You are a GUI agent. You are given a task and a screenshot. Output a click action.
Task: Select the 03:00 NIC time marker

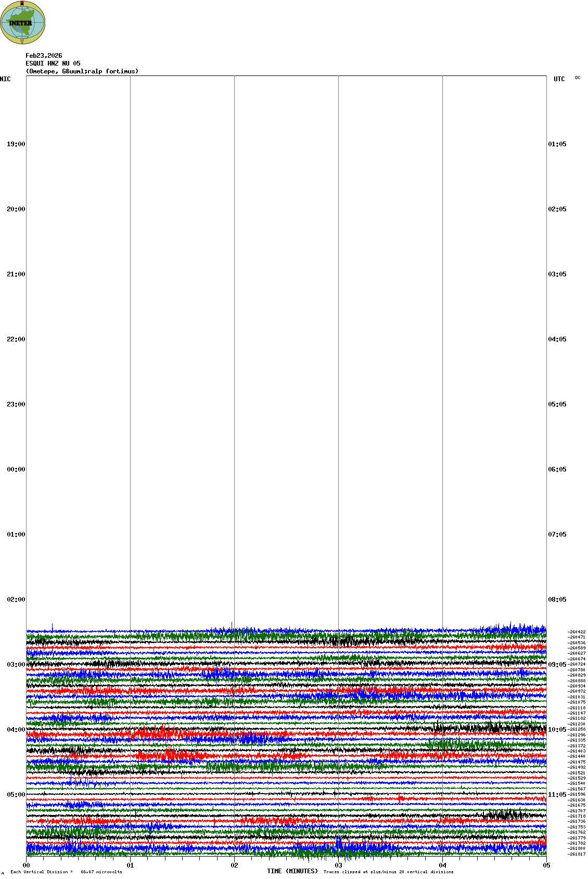[16, 665]
